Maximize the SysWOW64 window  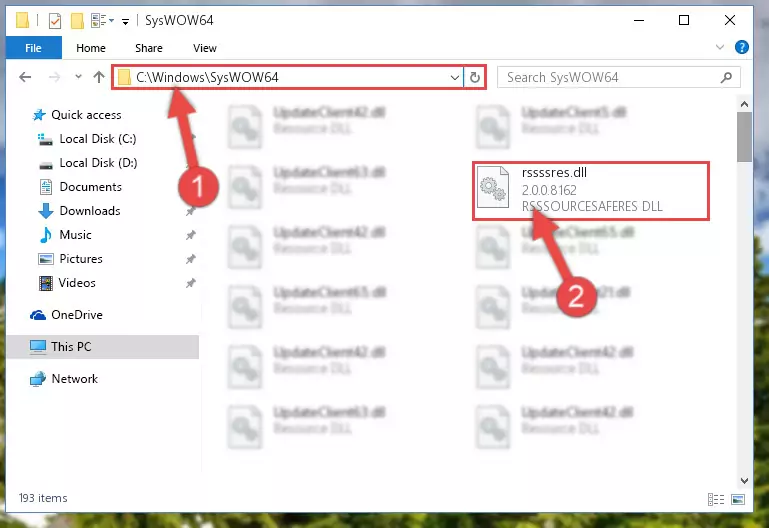[684, 21]
